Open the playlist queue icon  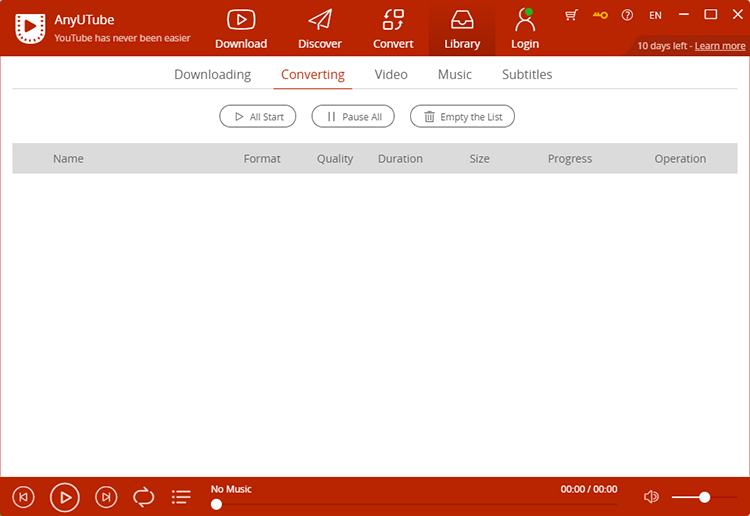click(x=181, y=497)
